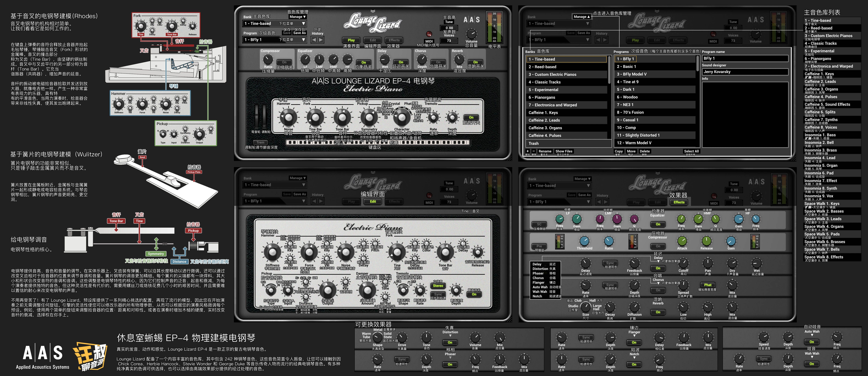The height and width of the screenshot is (376, 868).
Task: Toggle the Trem mod wheel button
Action: 260,142
